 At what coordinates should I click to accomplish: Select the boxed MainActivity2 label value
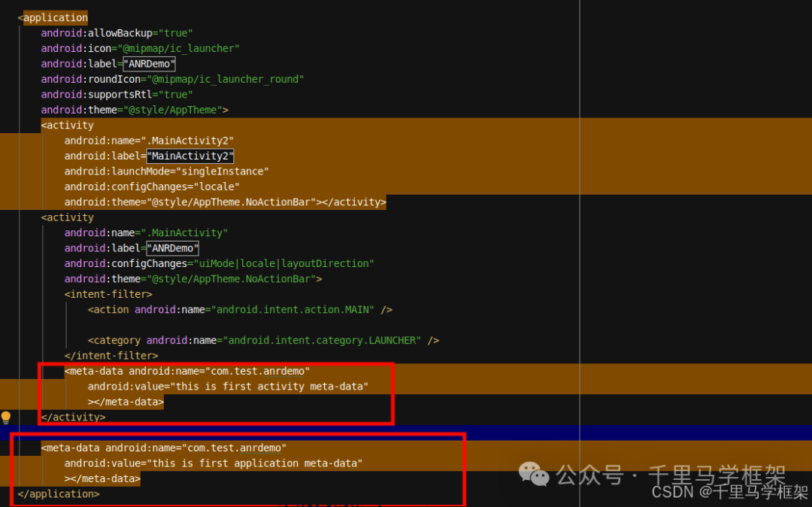pyautogui.click(x=190, y=156)
